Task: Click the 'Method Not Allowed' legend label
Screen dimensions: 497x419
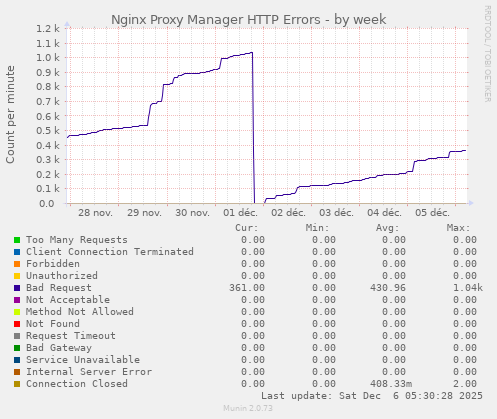Action: pyautogui.click(x=80, y=312)
